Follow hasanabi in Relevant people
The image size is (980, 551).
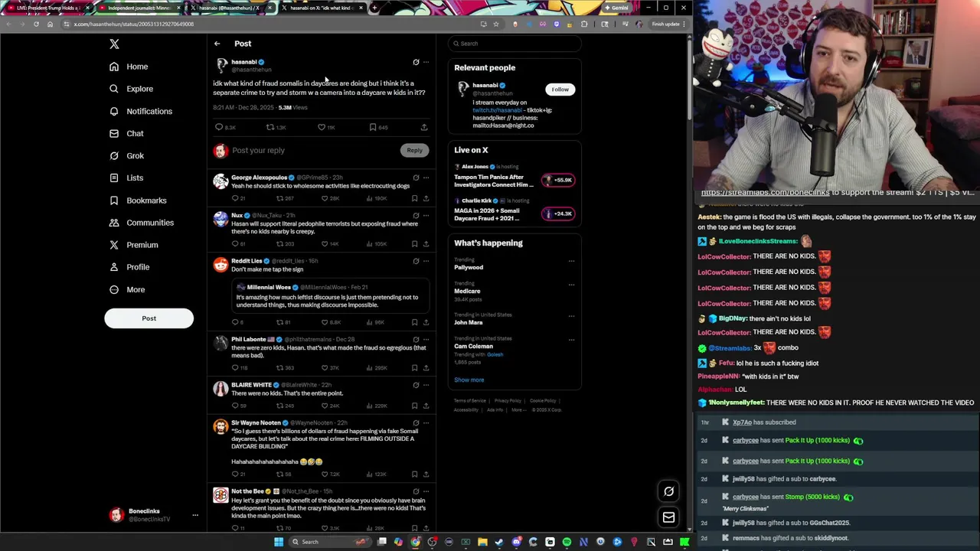(x=560, y=90)
